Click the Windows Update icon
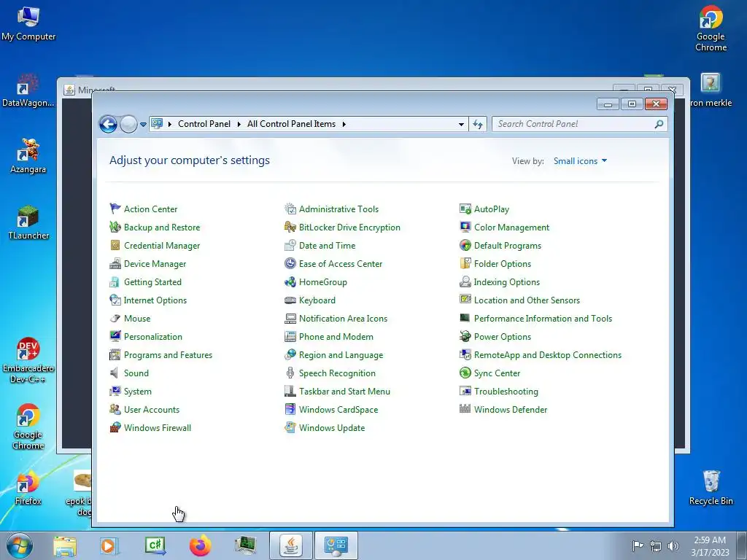 [290, 427]
